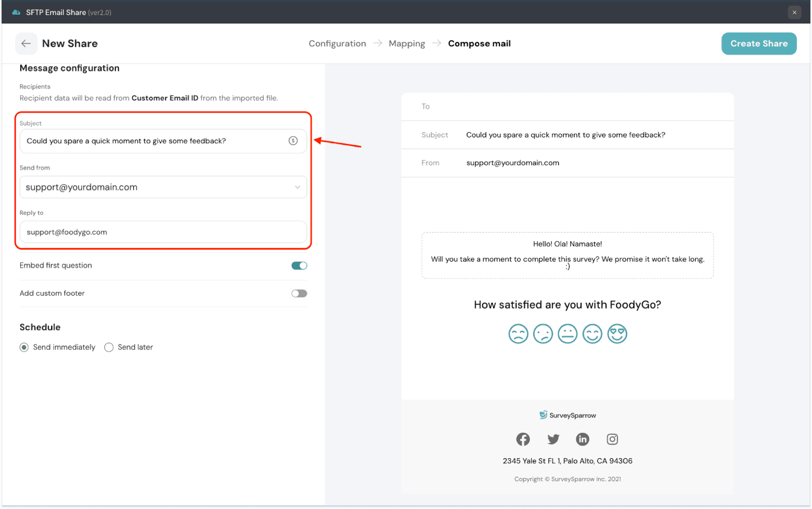Viewport: 812px width, 509px height.
Task: Click the Instagram icon in email footer
Action: 613,439
